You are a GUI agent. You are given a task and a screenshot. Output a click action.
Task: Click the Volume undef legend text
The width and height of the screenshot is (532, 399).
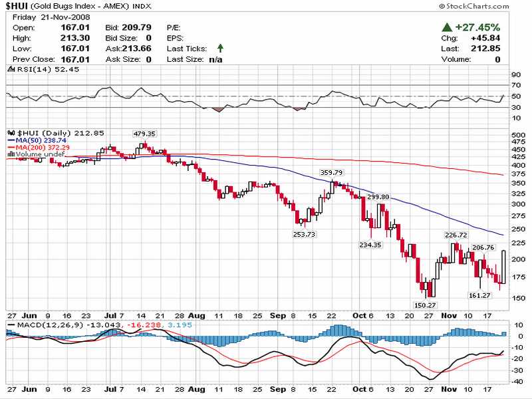pos(40,154)
